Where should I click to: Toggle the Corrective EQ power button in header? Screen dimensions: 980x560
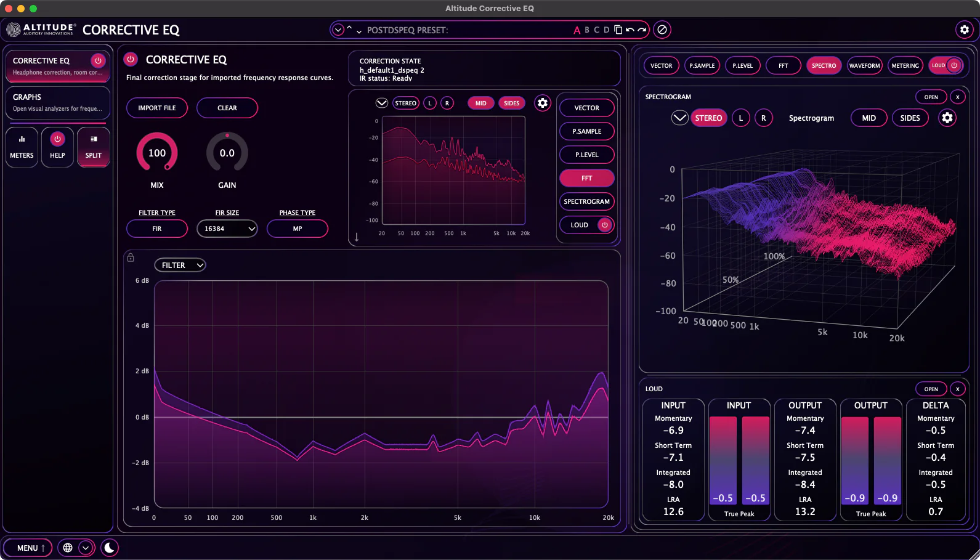point(131,59)
